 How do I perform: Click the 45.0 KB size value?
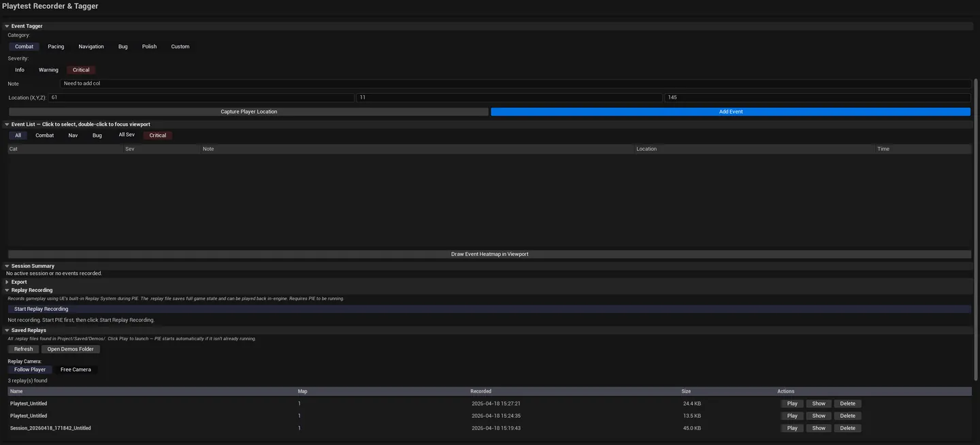691,428
